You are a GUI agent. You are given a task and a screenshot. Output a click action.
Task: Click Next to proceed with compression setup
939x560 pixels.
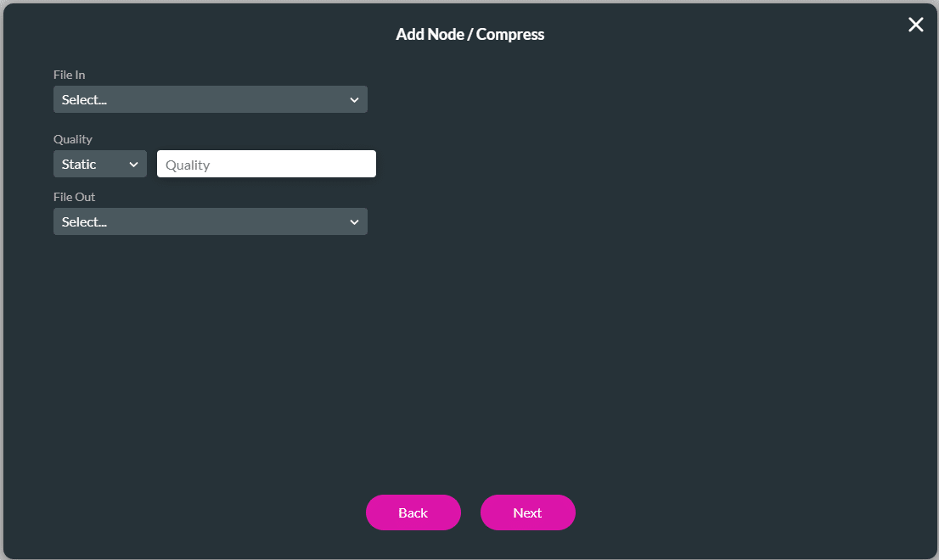(527, 512)
